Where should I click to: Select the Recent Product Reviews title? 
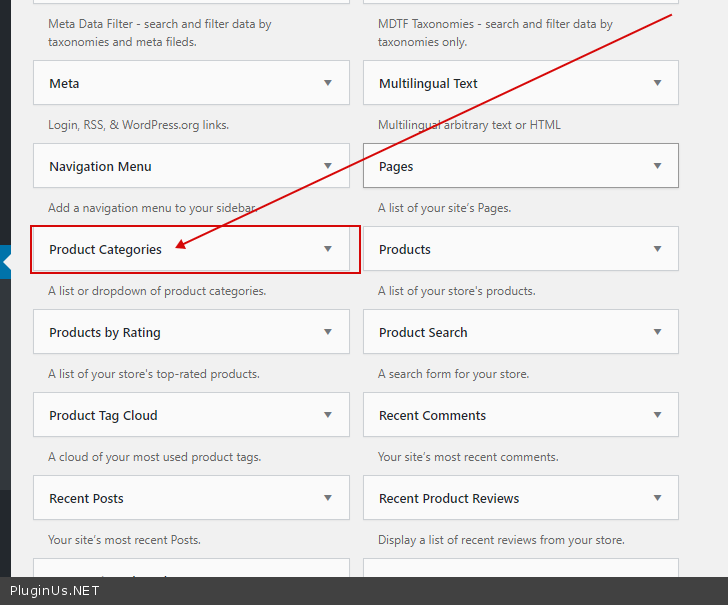(x=449, y=499)
